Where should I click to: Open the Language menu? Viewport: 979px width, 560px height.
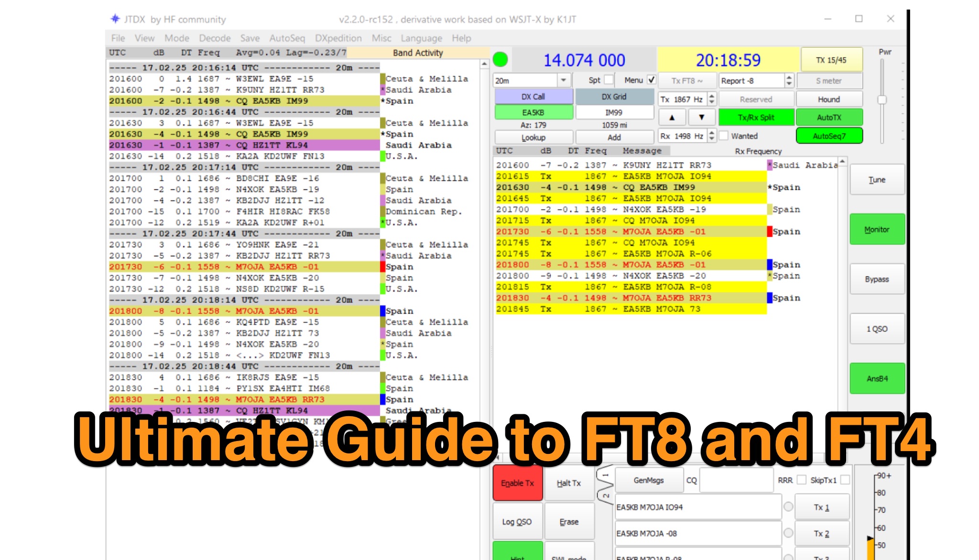coord(421,38)
